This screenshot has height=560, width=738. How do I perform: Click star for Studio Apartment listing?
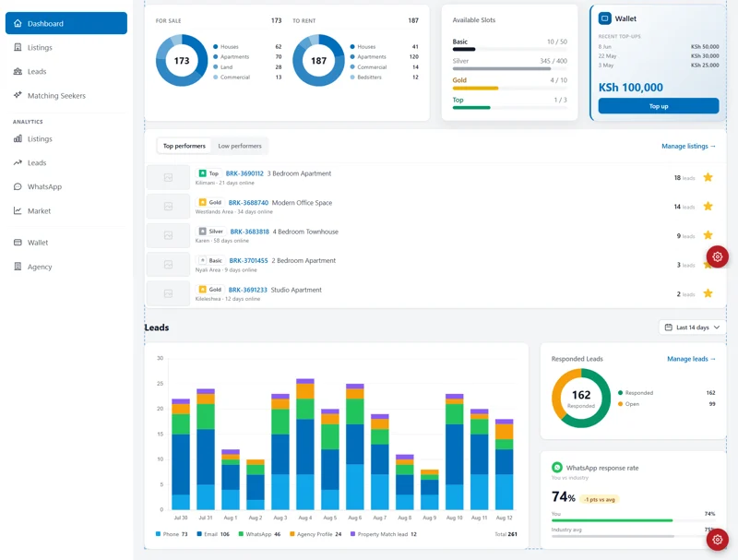708,293
